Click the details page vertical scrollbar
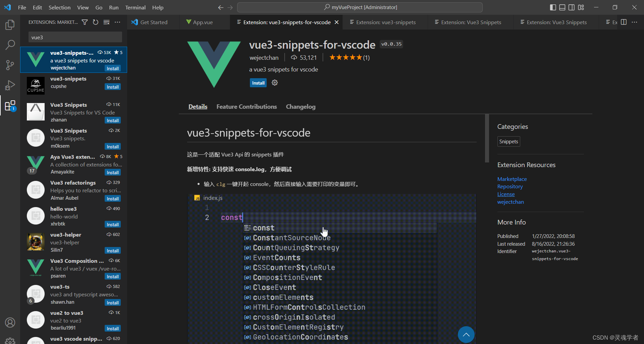The width and height of the screenshot is (644, 344). [x=487, y=138]
